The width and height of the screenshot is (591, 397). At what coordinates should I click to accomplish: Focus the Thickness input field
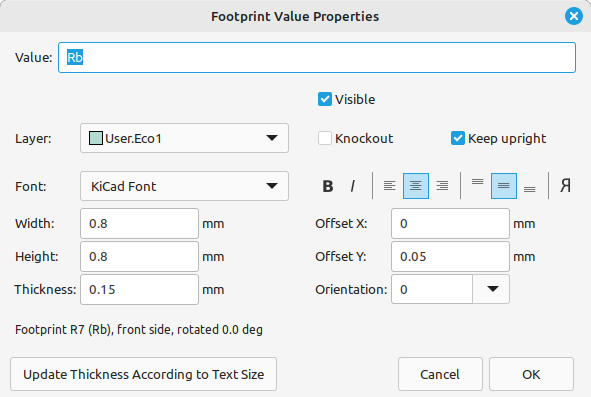[x=139, y=290]
